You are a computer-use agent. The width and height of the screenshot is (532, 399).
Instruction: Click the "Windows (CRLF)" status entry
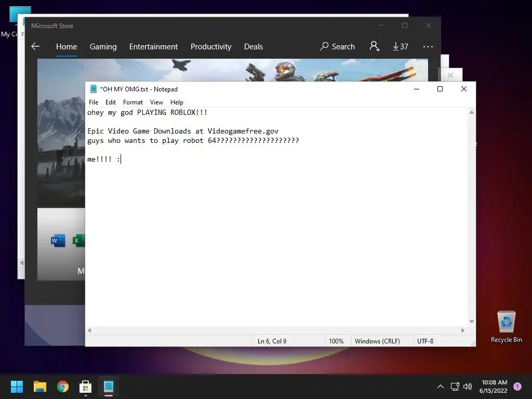(377, 341)
